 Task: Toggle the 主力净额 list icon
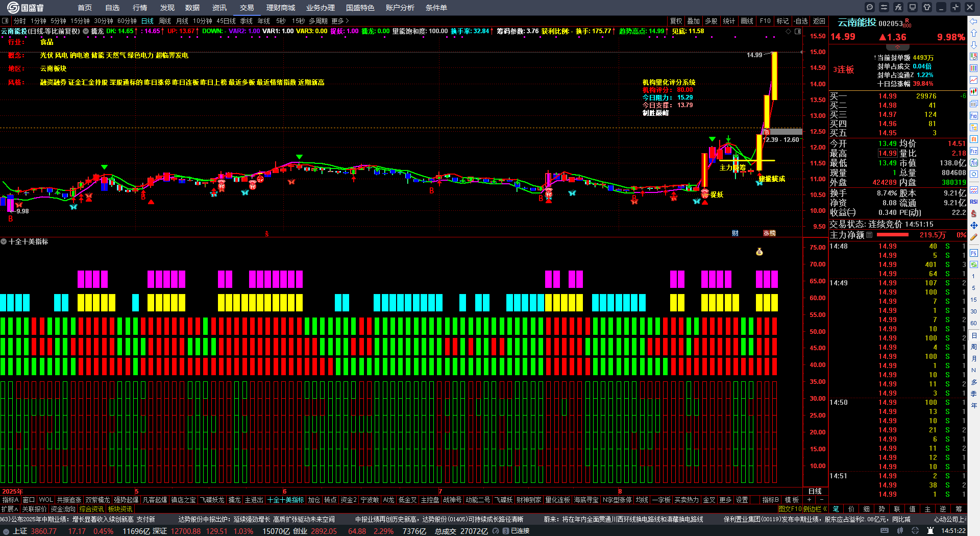[869, 235]
